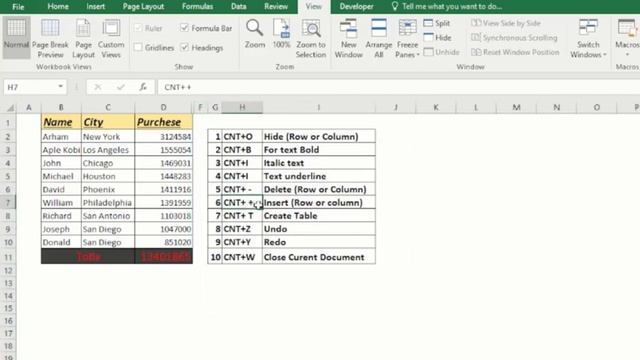Select the cell containing Arham
The height and width of the screenshot is (360, 640).
pos(61,137)
